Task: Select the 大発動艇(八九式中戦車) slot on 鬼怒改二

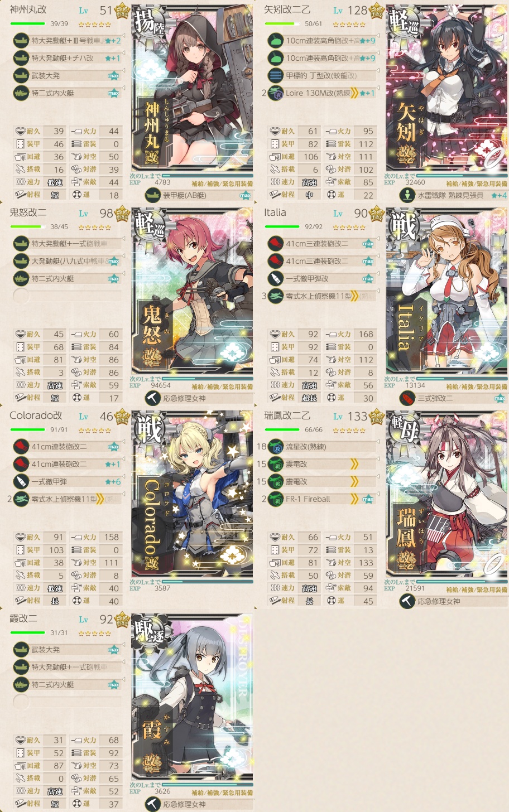Action: tap(67, 261)
